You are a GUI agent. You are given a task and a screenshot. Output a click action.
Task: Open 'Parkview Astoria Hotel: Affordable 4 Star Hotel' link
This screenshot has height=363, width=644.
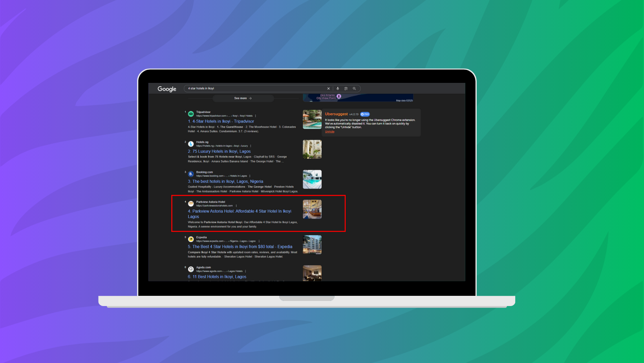coord(240,214)
